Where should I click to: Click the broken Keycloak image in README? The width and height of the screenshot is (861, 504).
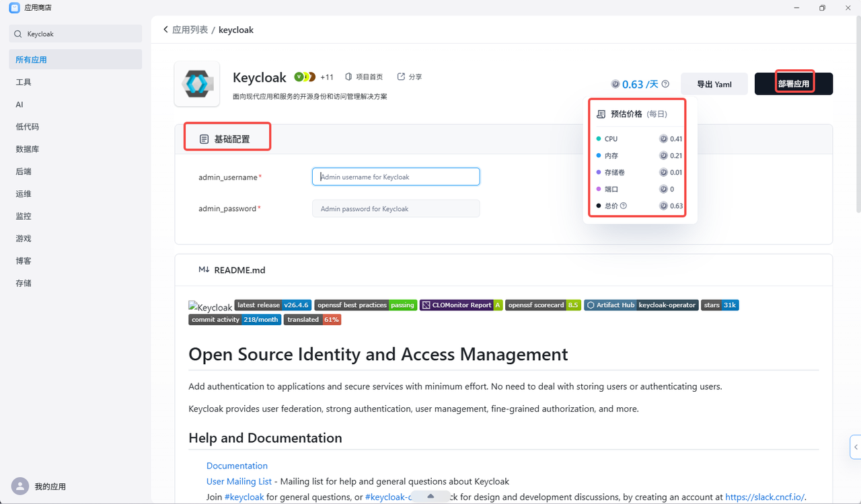click(x=211, y=306)
